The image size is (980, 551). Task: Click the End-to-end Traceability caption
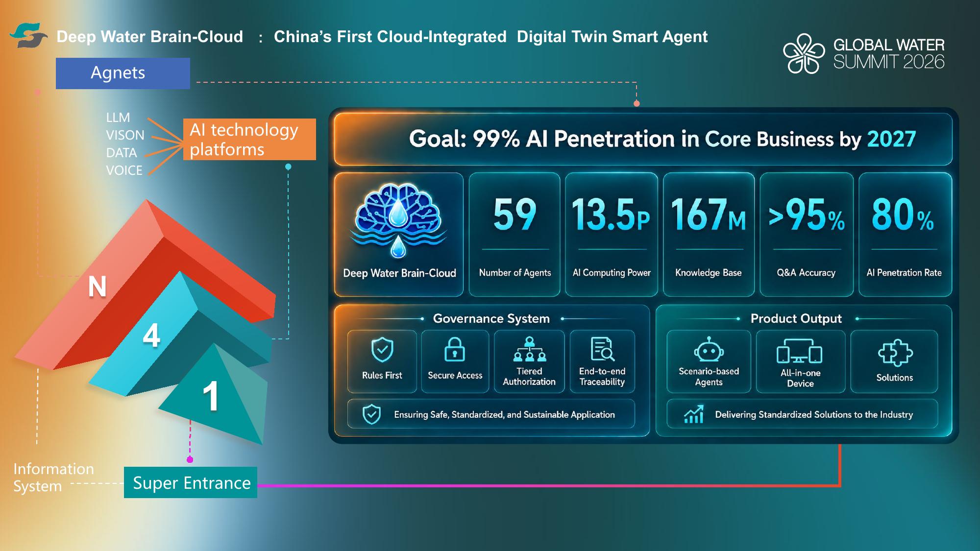click(602, 376)
